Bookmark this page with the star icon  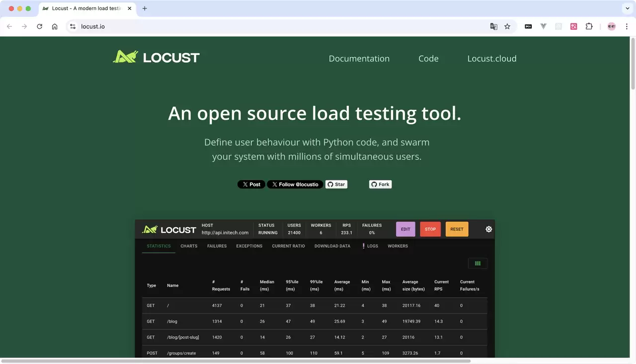pyautogui.click(x=507, y=26)
